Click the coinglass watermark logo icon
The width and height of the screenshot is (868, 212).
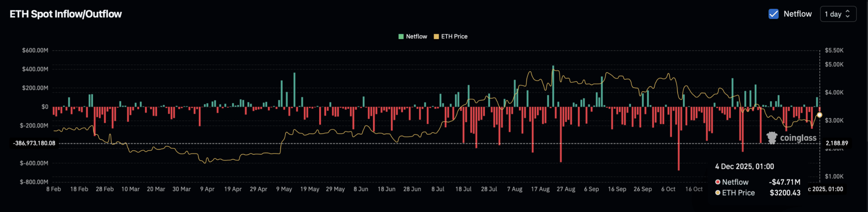[x=772, y=138]
